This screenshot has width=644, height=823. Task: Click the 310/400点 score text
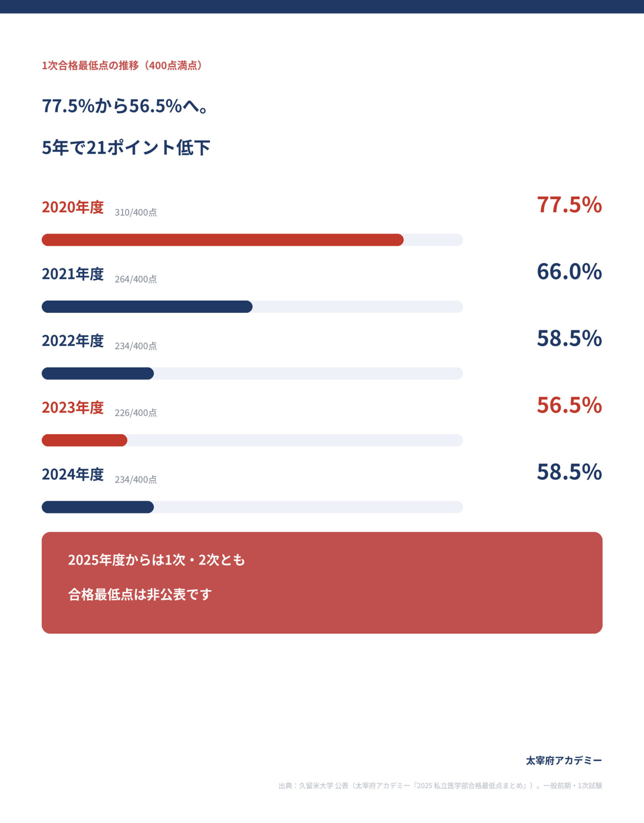tap(136, 212)
